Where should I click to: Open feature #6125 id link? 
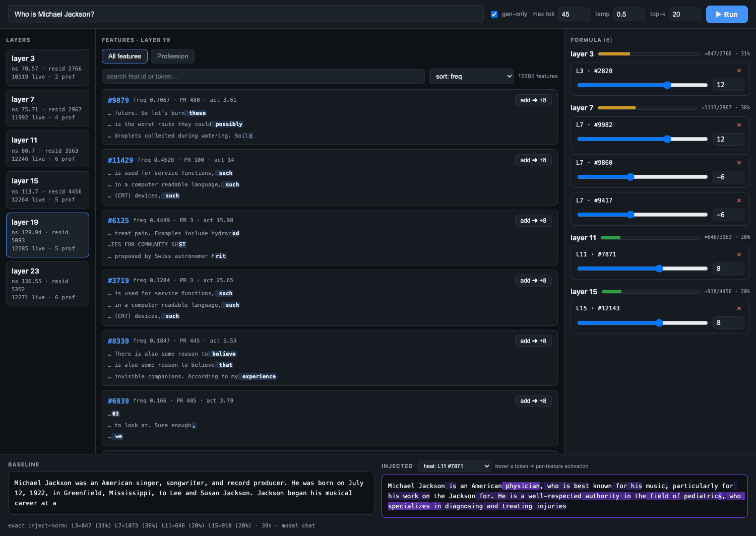coord(118,221)
